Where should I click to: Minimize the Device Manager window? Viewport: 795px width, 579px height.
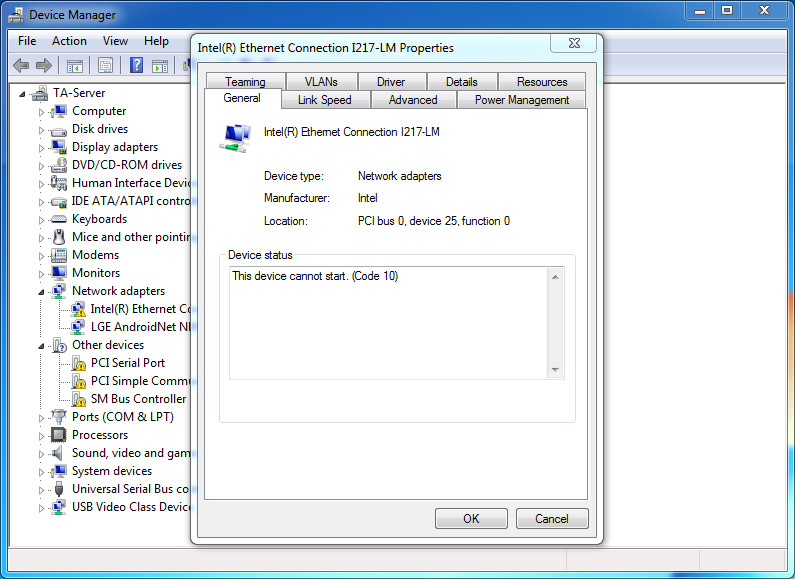[700, 11]
